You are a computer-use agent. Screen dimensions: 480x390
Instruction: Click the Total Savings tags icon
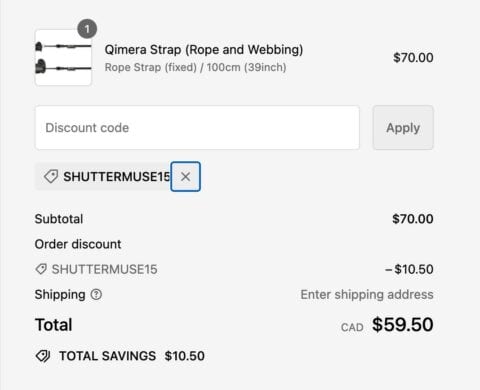click(x=43, y=356)
